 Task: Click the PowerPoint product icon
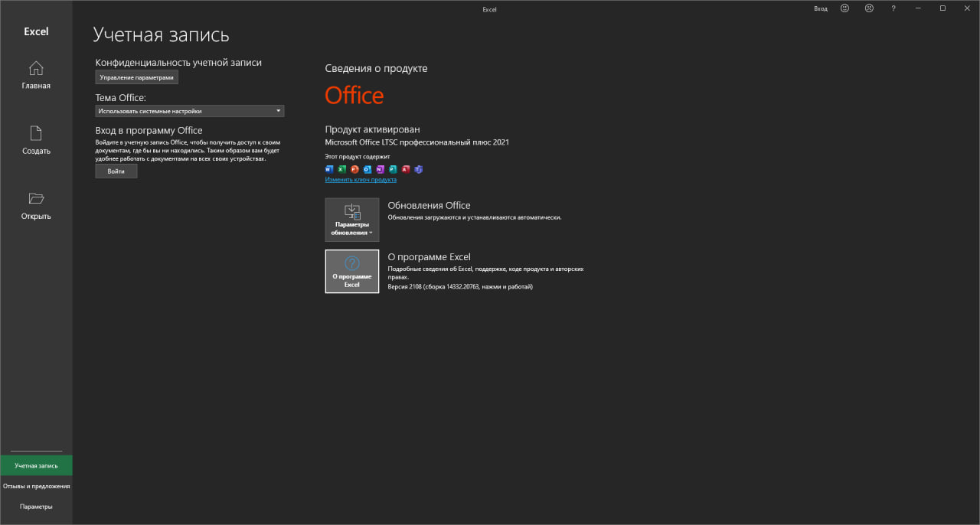coord(354,169)
